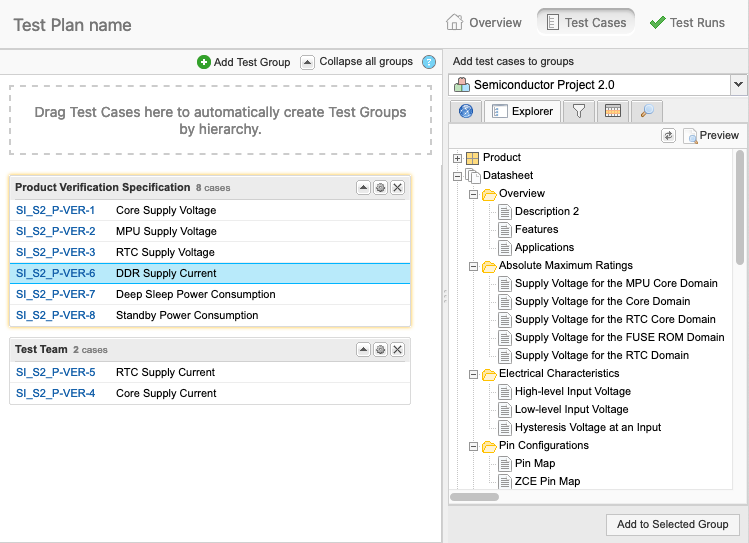Viewport: 749px width, 543px height.
Task: Collapse the Datasheet tree node
Action: pos(458,176)
